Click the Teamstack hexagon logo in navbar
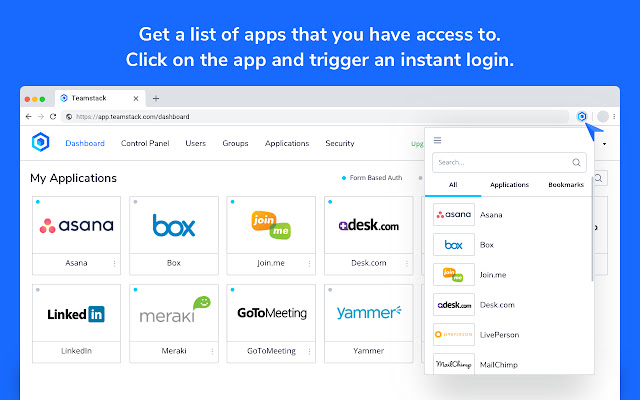The height and width of the screenshot is (400, 640). 40,142
